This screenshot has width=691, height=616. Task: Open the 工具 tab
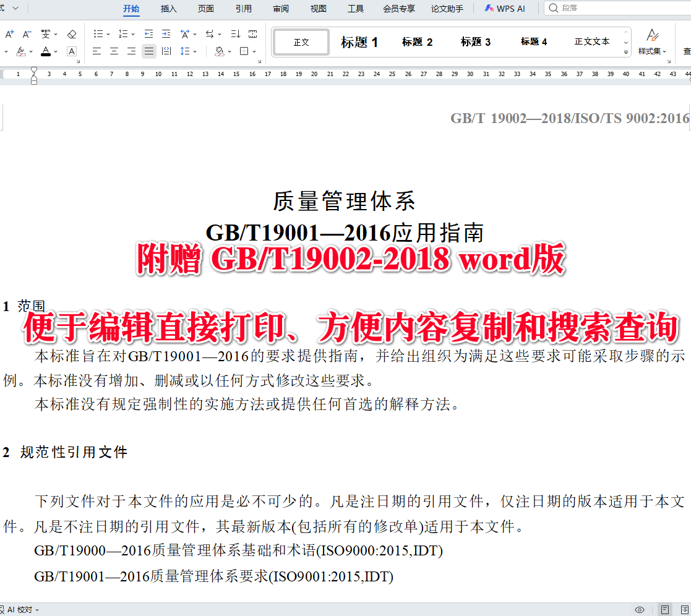tap(356, 9)
